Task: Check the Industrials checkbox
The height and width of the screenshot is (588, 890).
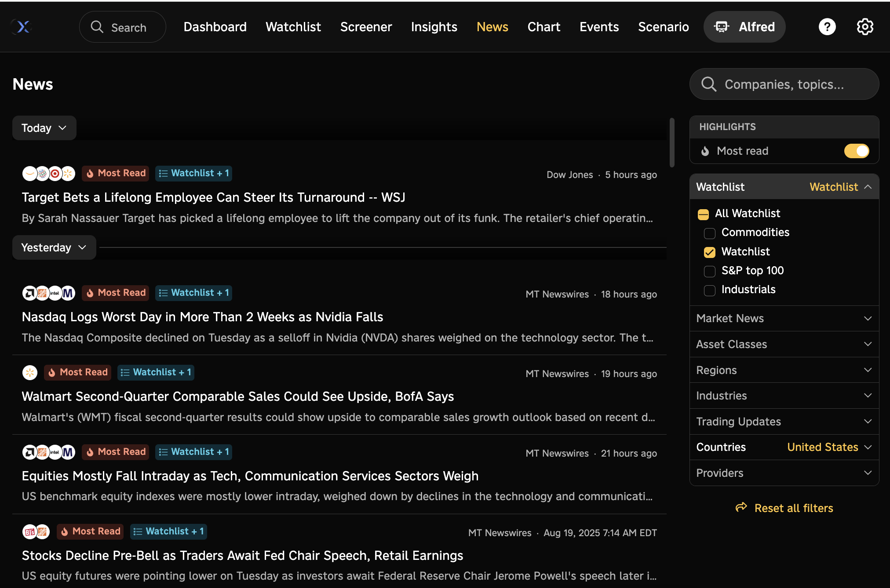Action: [709, 290]
